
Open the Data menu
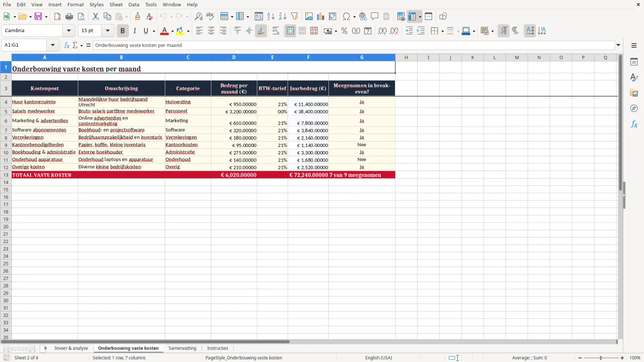134,4
